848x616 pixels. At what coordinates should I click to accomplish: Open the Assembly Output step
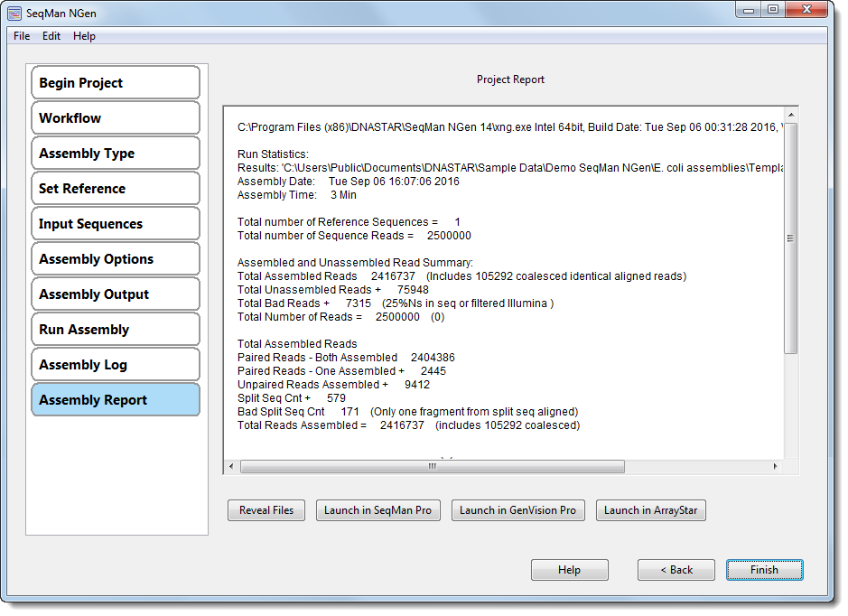[116, 294]
